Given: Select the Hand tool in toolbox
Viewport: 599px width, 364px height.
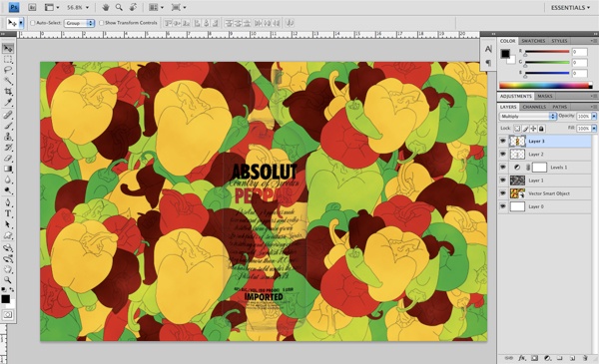Looking at the screenshot, I should tap(8, 269).
